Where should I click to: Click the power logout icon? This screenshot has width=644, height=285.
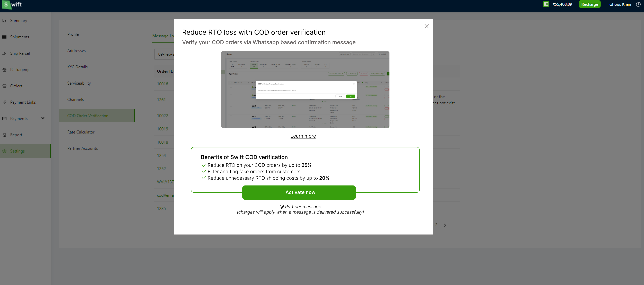pyautogui.click(x=638, y=4)
